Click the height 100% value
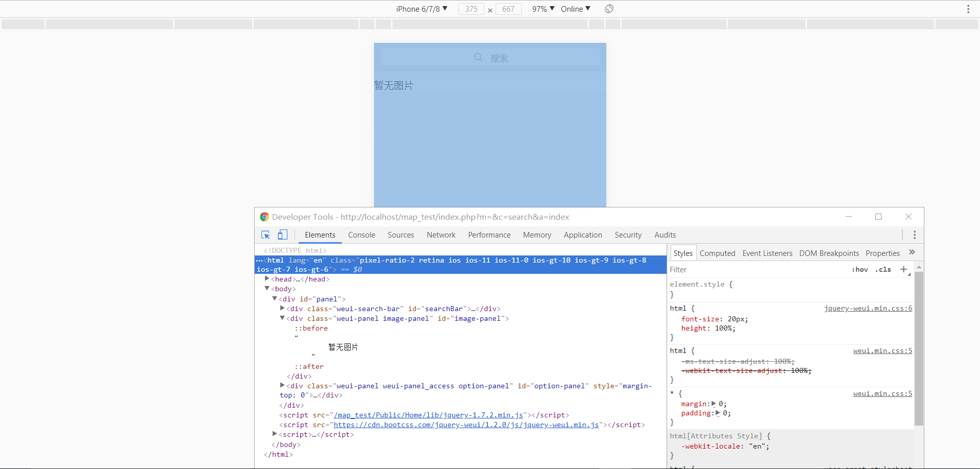 click(x=723, y=328)
